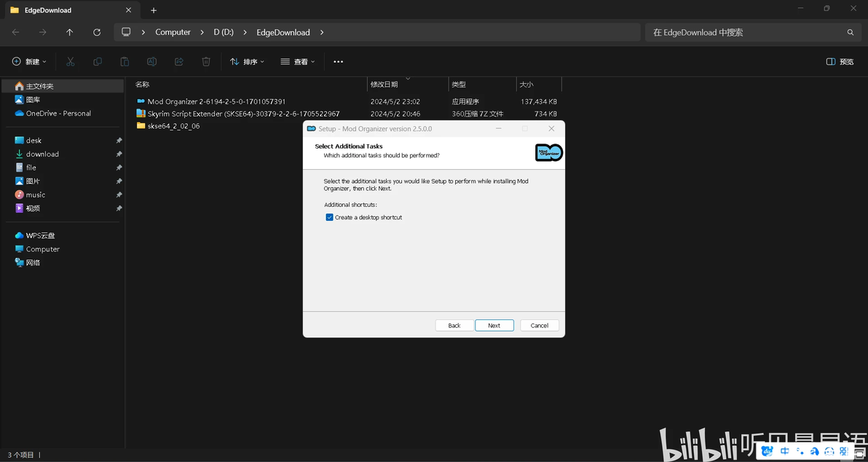Click the 中 input method indicator
868x462 pixels.
pos(784,452)
